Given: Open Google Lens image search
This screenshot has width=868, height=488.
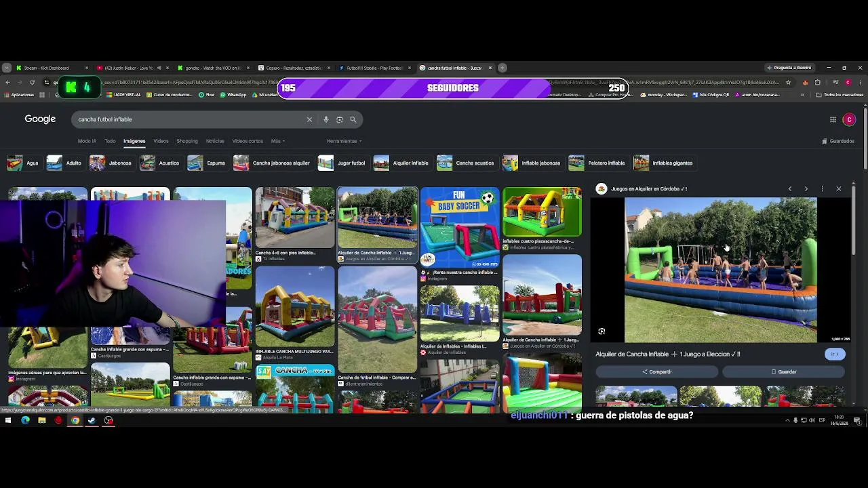Looking at the screenshot, I should click(340, 119).
